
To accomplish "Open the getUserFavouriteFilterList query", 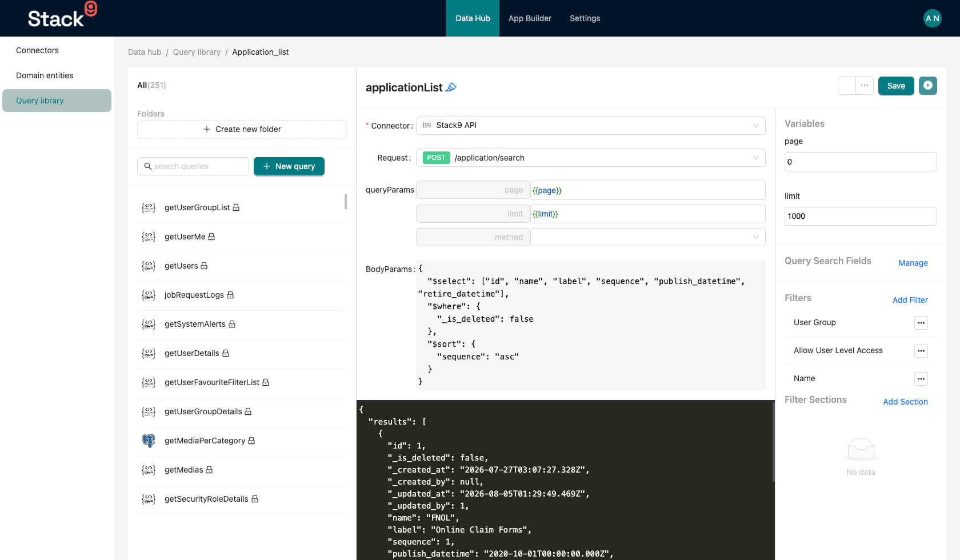I will click(x=242, y=382).
